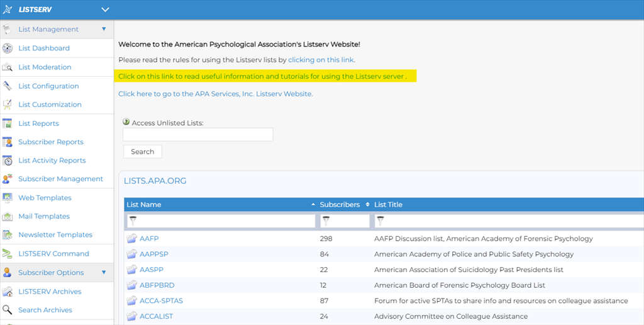Open the AASPP list link
This screenshot has height=325, width=644.
[152, 270]
